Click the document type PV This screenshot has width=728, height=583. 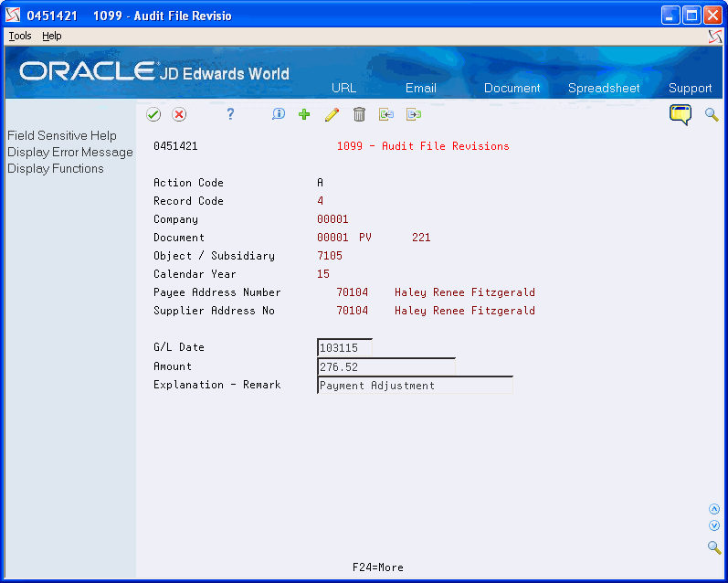[x=365, y=238]
